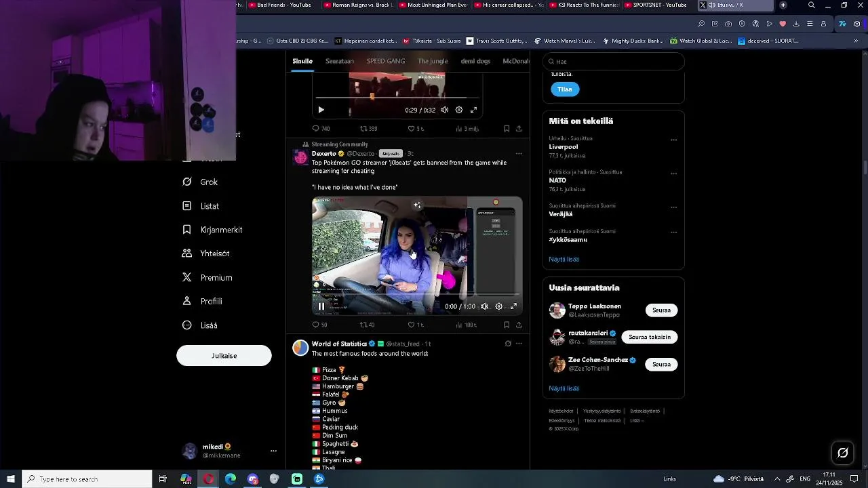Image resolution: width=868 pixels, height=488 pixels.
Task: Open options for Venäjää trend
Action: [x=673, y=207]
